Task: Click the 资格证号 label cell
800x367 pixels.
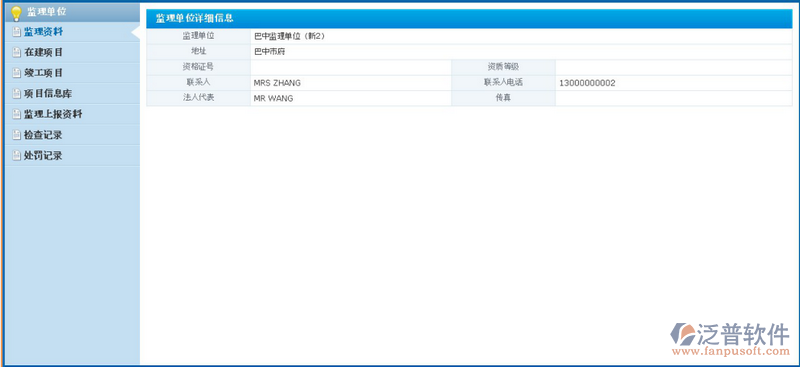Action: 198,67
